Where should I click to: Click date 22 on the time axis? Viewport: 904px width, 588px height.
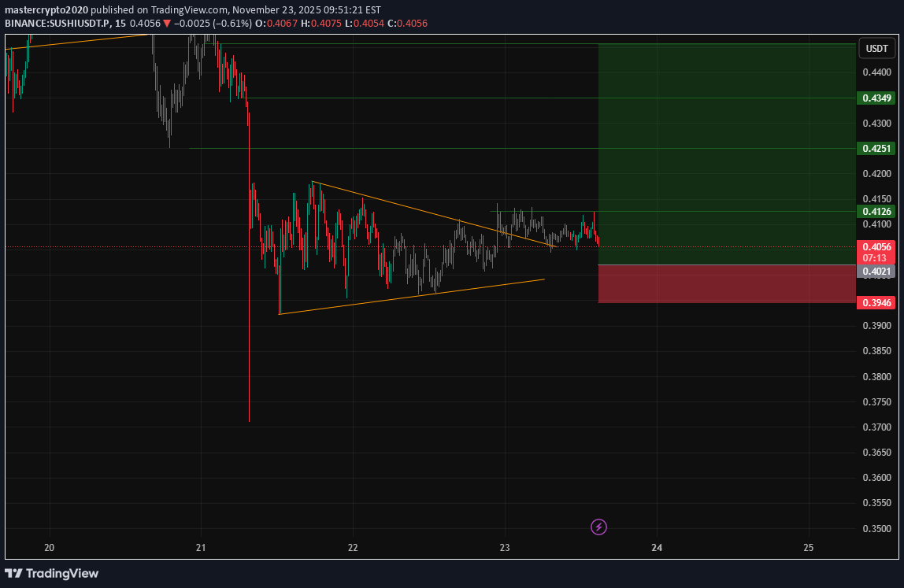(x=353, y=547)
